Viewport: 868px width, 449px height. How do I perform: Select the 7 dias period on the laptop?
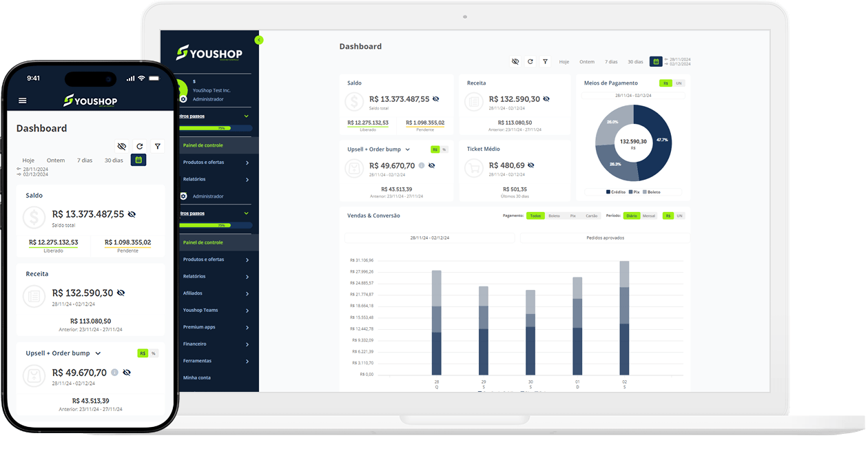[611, 62]
